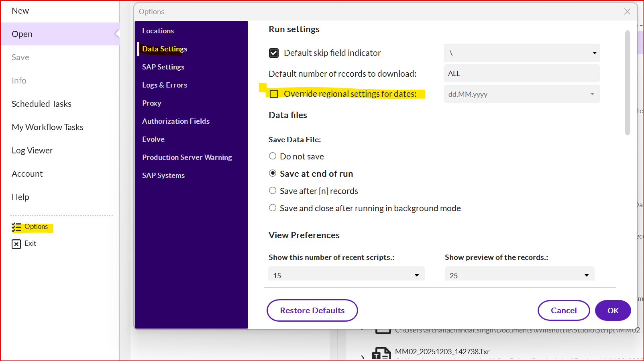
Task: Open Authorization Fields tab
Action: click(x=176, y=121)
